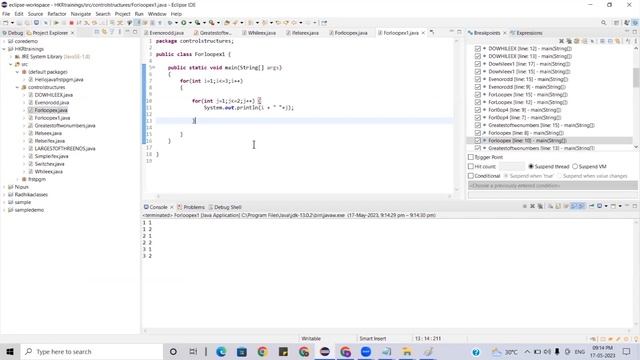
Task: Switch to the Debug view tab
Action: [12, 33]
